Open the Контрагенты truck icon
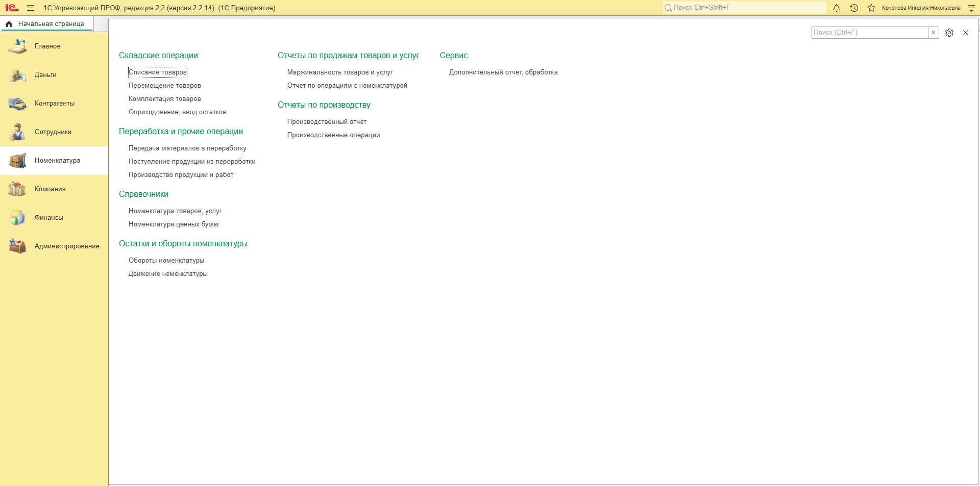Screen dimensions: 980x486 coord(17,104)
